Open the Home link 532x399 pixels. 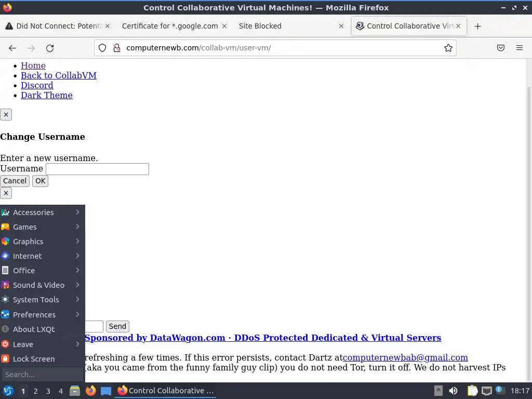coord(33,65)
